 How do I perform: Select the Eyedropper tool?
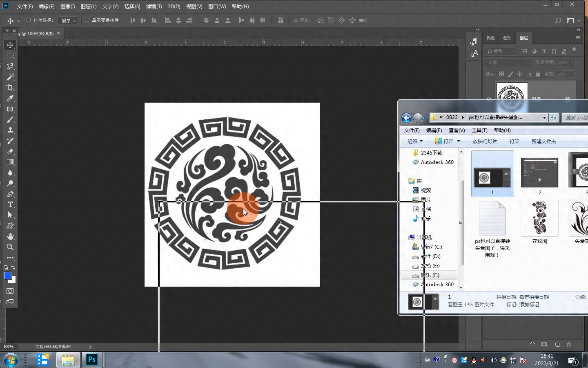tap(10, 98)
